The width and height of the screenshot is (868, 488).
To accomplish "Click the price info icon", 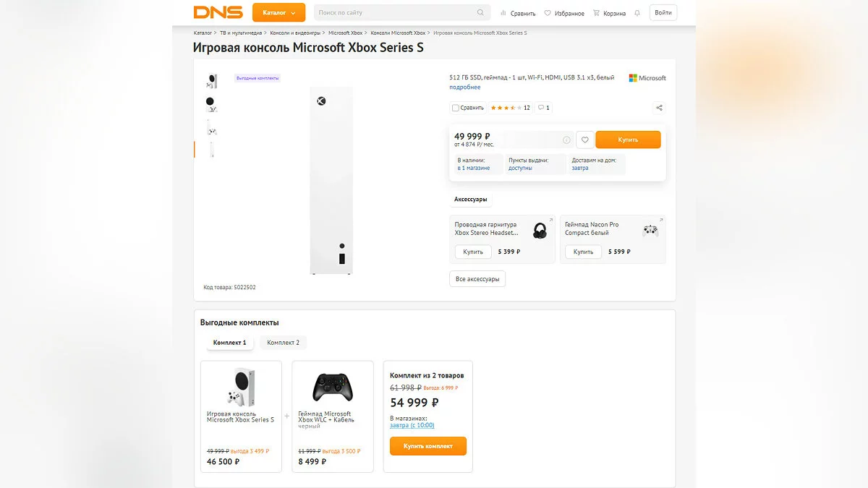I will tap(566, 140).
